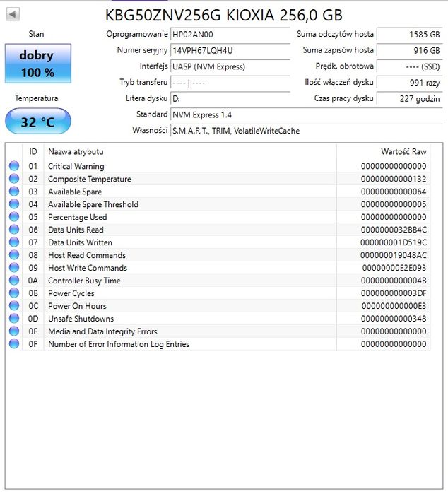Click the status icon for Error Information Log Entries
Screen dimensions: 448x494
14,343
